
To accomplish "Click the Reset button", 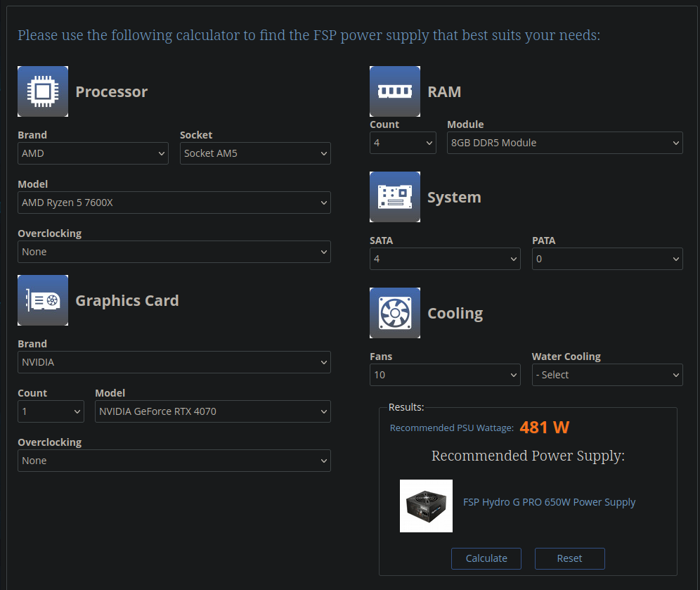I will coord(570,559).
